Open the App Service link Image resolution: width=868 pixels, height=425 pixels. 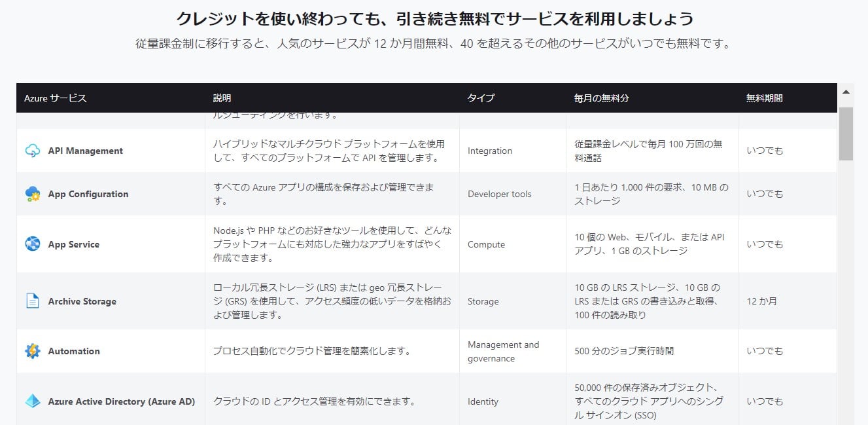tap(74, 244)
